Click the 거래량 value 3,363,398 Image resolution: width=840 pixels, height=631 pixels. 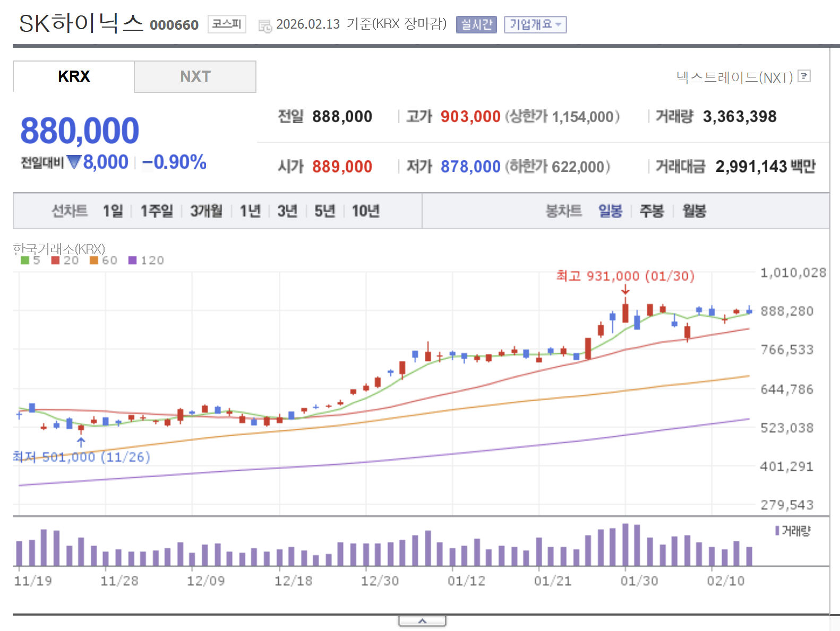740,117
